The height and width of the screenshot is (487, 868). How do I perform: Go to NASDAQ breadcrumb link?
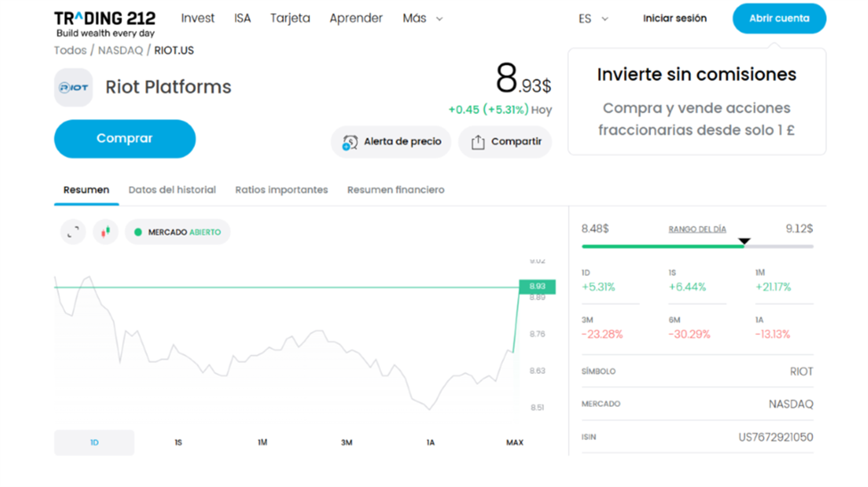coord(120,51)
